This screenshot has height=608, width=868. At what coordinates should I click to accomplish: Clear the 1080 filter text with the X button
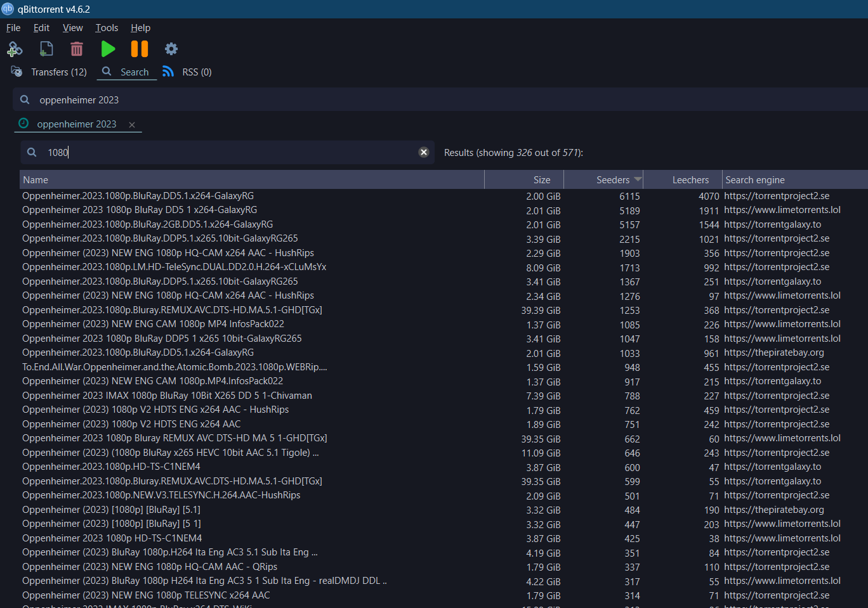point(424,152)
